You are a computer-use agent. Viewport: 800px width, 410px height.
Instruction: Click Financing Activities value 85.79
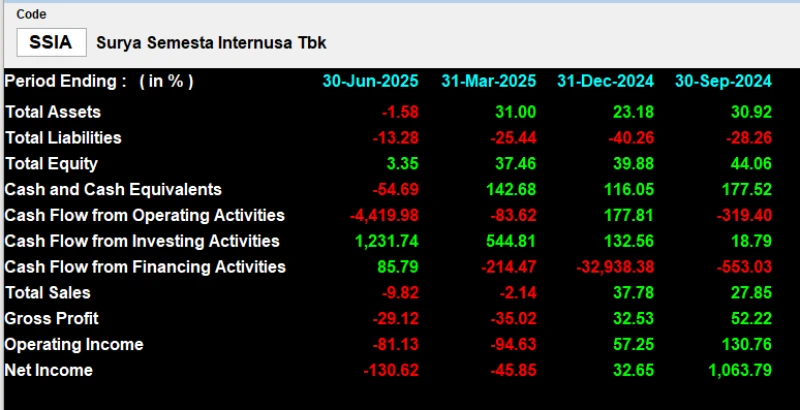pyautogui.click(x=398, y=267)
